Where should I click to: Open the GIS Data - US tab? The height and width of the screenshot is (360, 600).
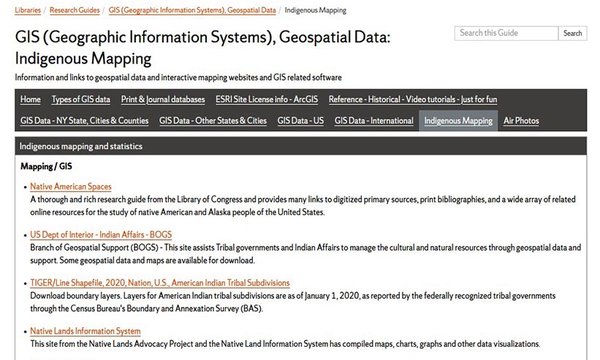pos(301,121)
